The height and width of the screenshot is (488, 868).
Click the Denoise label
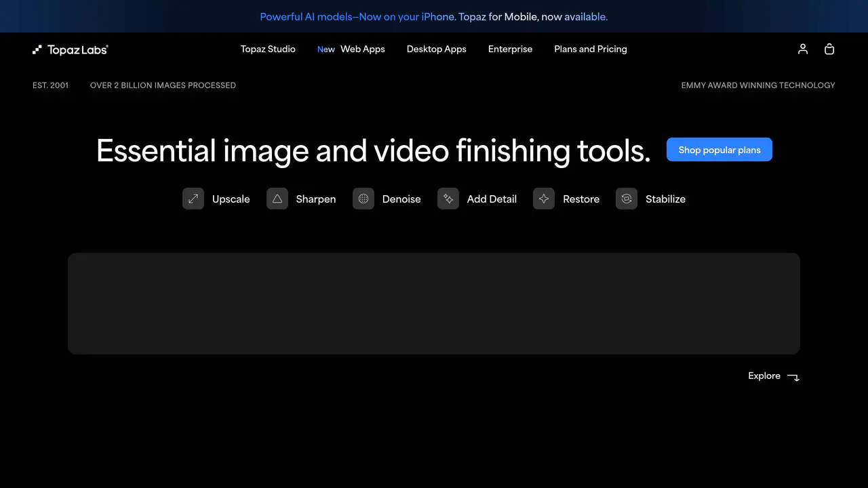click(401, 199)
